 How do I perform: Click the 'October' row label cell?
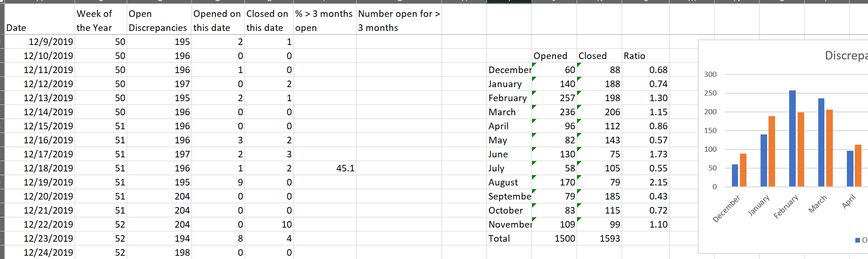[509, 210]
